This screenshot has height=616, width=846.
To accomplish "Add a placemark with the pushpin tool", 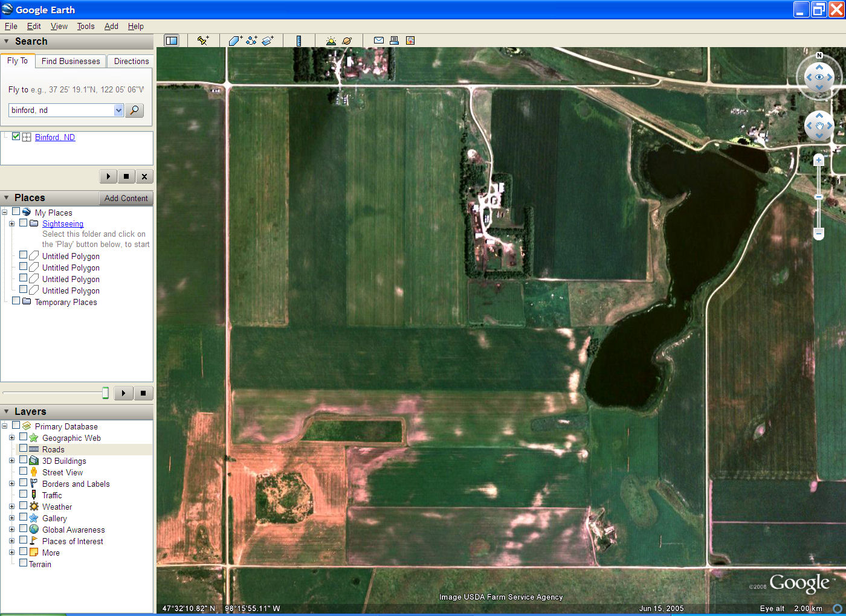I will click(203, 40).
